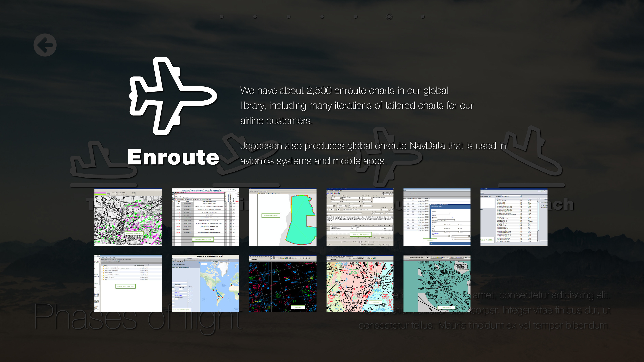
Task: Click the fifth page indicator dot
Action: [356, 17]
